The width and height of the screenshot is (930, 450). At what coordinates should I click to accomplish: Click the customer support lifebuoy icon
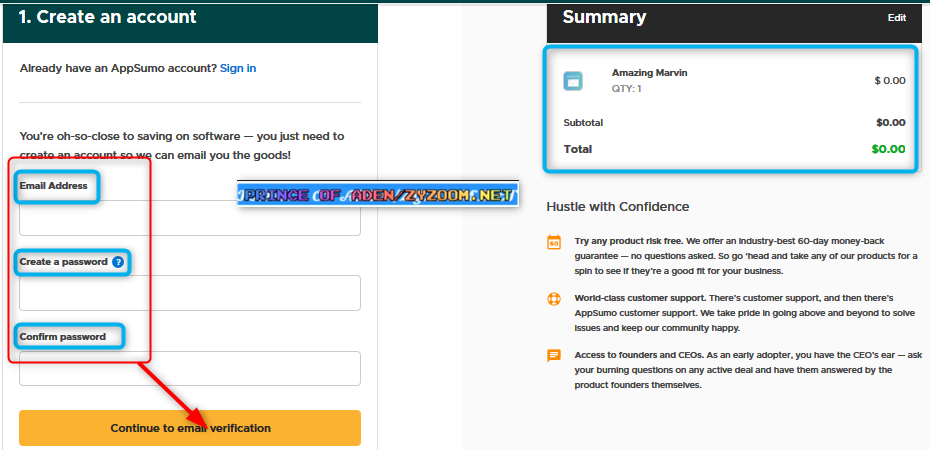(x=553, y=298)
